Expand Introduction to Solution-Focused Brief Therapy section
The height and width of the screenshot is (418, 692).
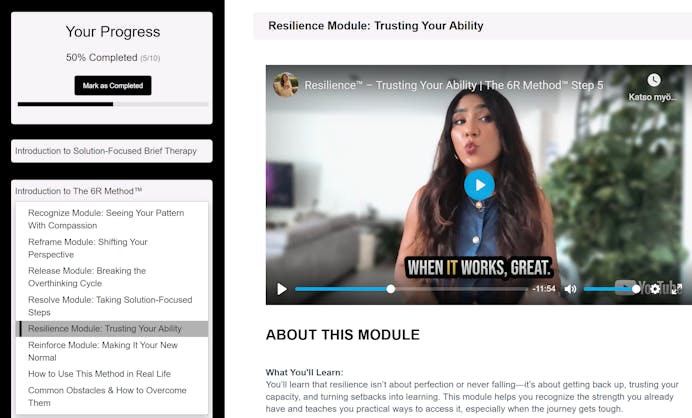point(112,151)
